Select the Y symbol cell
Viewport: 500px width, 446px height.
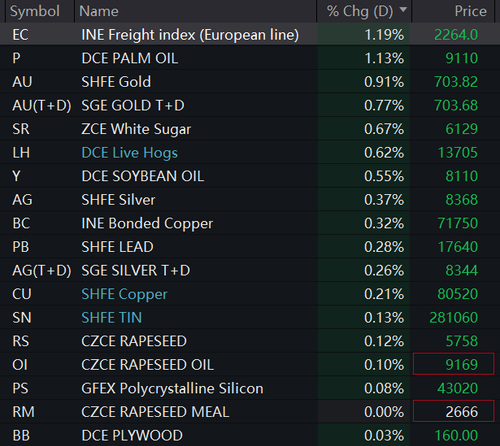point(16,176)
